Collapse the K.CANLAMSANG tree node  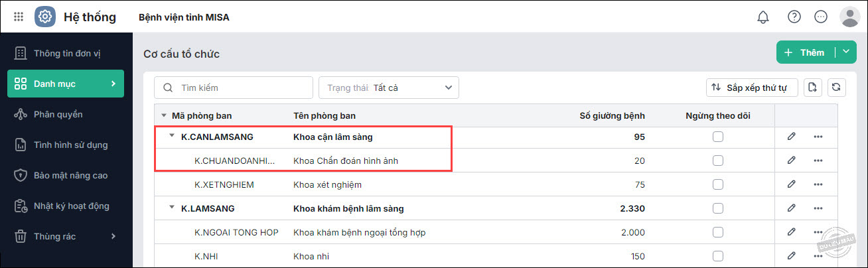171,136
